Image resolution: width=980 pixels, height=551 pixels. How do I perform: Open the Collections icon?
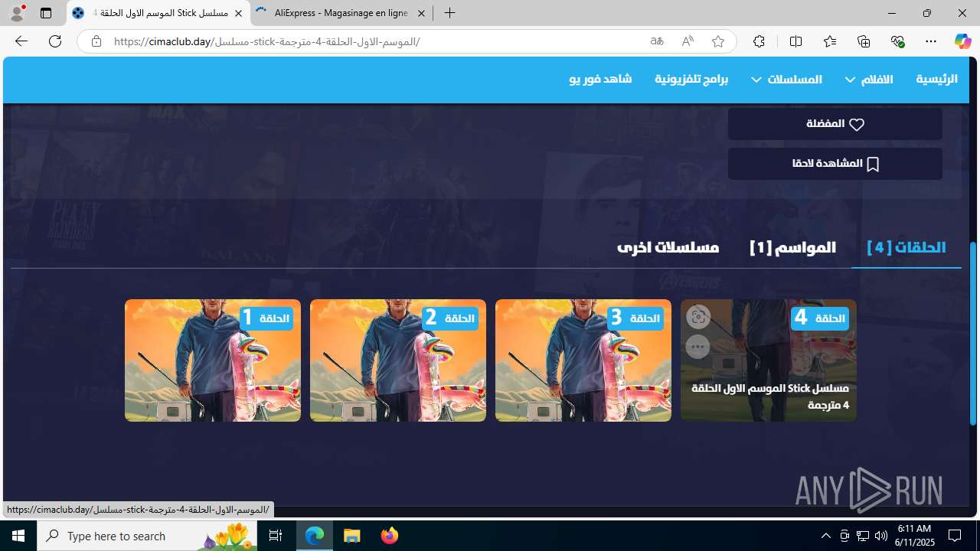[864, 41]
